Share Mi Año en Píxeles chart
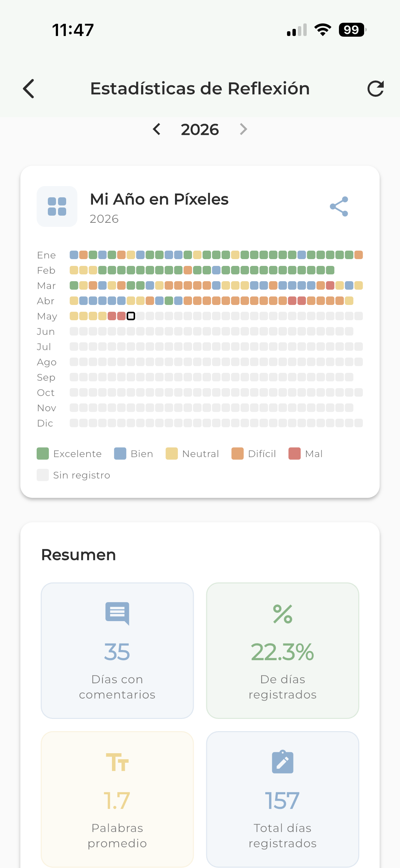 [339, 206]
